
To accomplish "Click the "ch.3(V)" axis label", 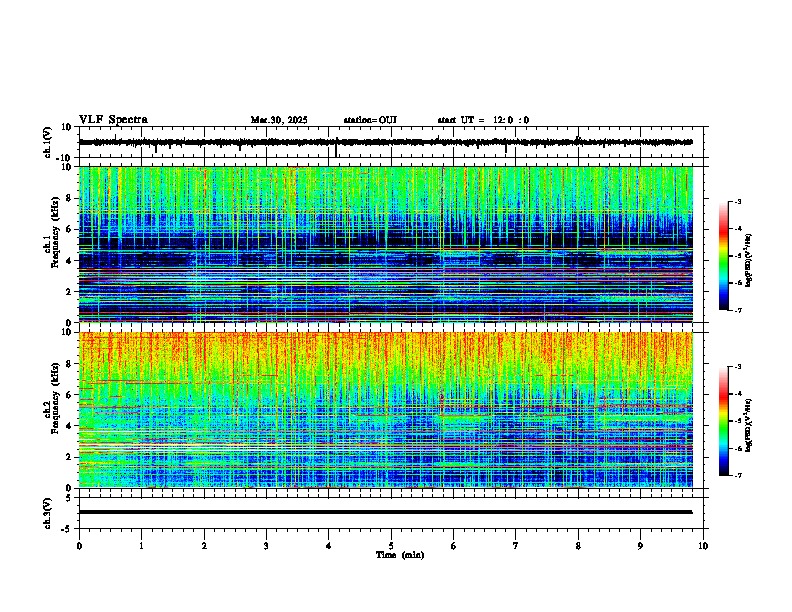I will click(x=47, y=513).
